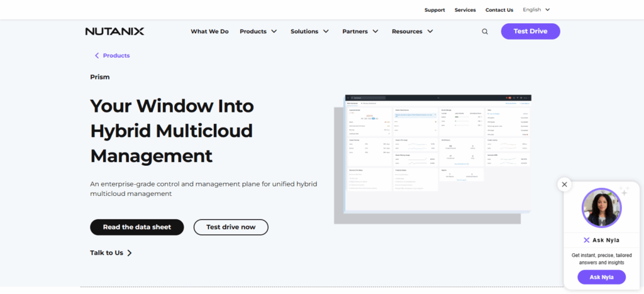The image size is (644, 294).
Task: Click the back chevron beside Products breadcrumb
Action: [97, 55]
